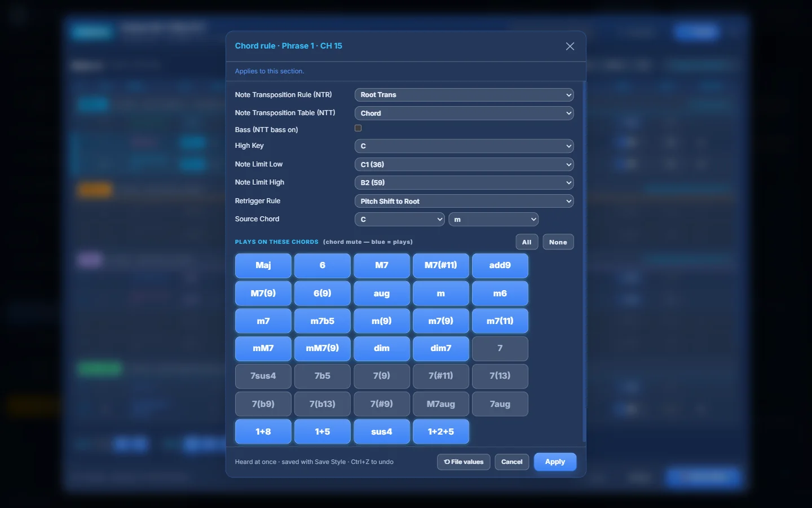The height and width of the screenshot is (508, 812).
Task: Toggle the 6 chord button
Action: click(323, 265)
